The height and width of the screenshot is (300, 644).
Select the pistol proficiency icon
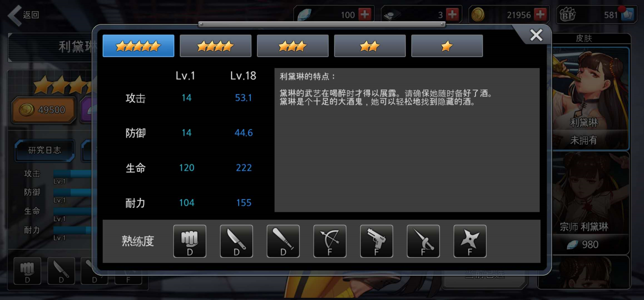click(377, 241)
